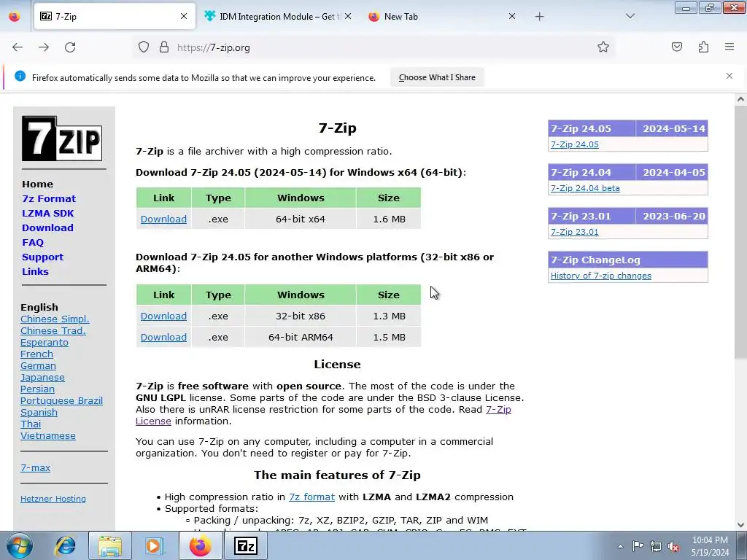This screenshot has width=747, height=560.
Task: Open the 7-Zip License link
Action: (x=323, y=415)
